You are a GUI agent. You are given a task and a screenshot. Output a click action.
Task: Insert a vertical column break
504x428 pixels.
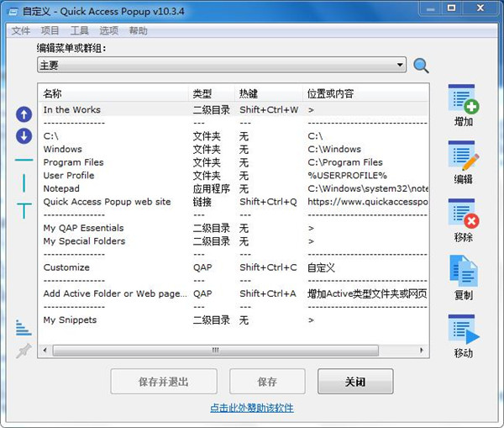pos(24,183)
